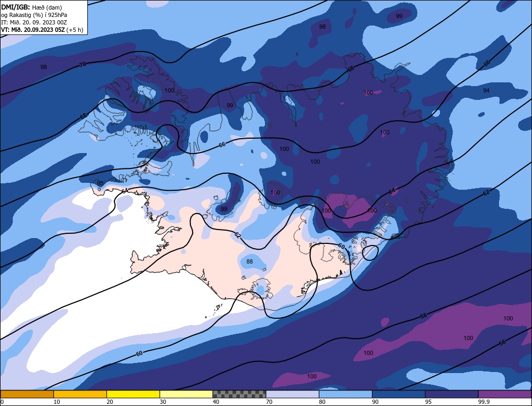This screenshot has height=406, width=532.
Task: Click the '95' humidity value on the map
Action: coord(100,183)
